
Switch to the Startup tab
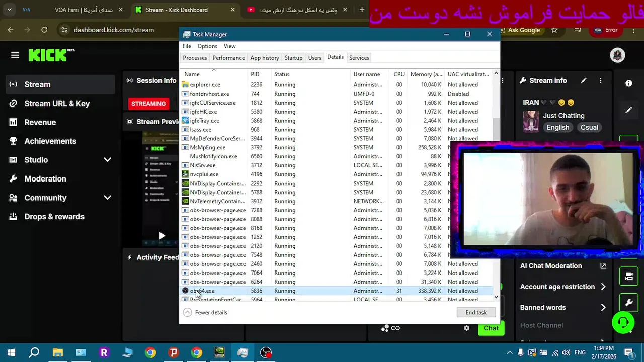(293, 58)
